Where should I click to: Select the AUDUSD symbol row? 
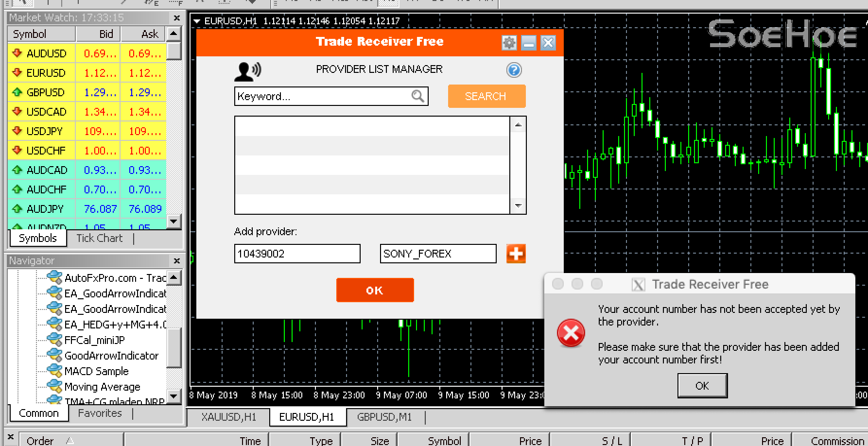[x=46, y=53]
